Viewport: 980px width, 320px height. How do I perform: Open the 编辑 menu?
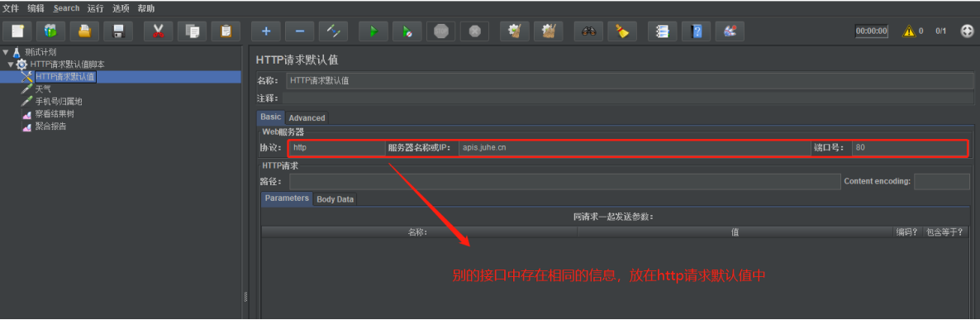coord(36,8)
